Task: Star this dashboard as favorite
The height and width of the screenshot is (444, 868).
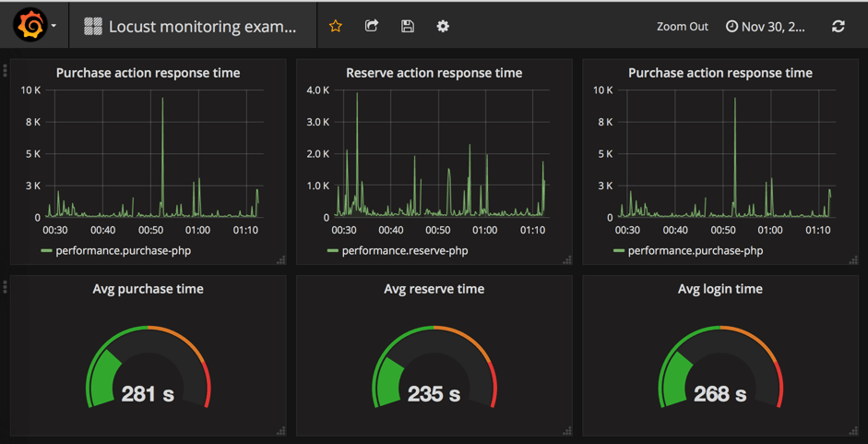Action: (335, 26)
